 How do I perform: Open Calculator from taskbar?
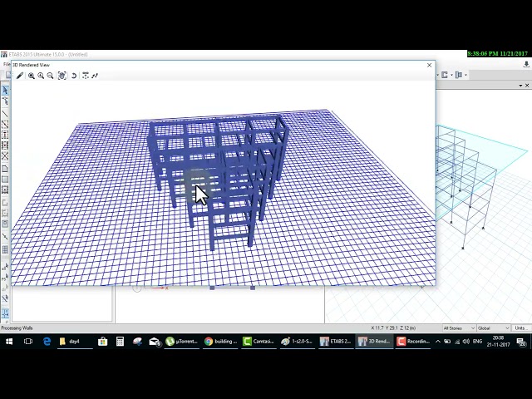click(x=120, y=342)
